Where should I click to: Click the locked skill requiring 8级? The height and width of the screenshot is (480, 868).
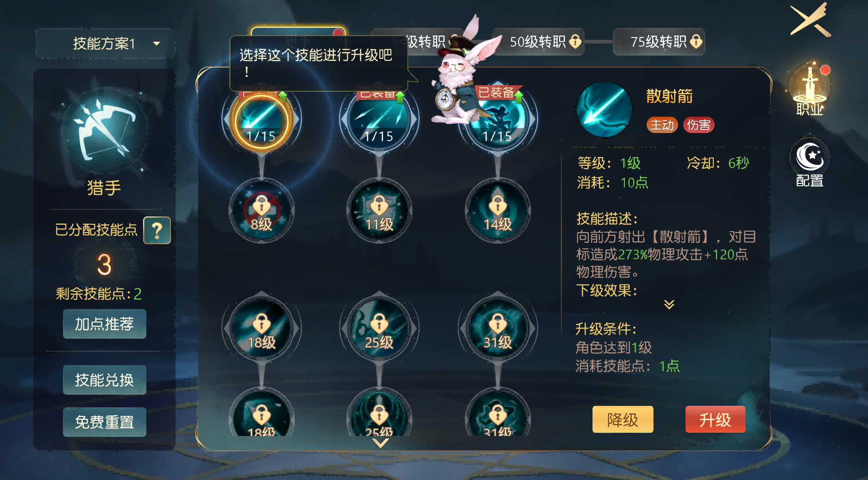coord(261,211)
